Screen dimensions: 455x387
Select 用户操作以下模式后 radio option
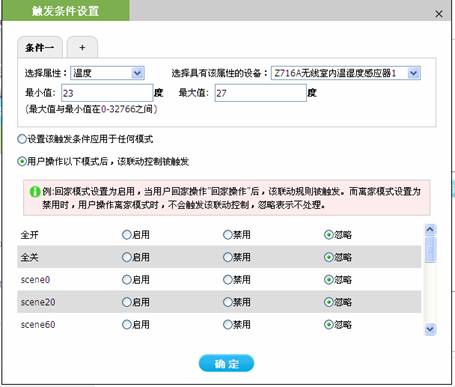click(22, 162)
